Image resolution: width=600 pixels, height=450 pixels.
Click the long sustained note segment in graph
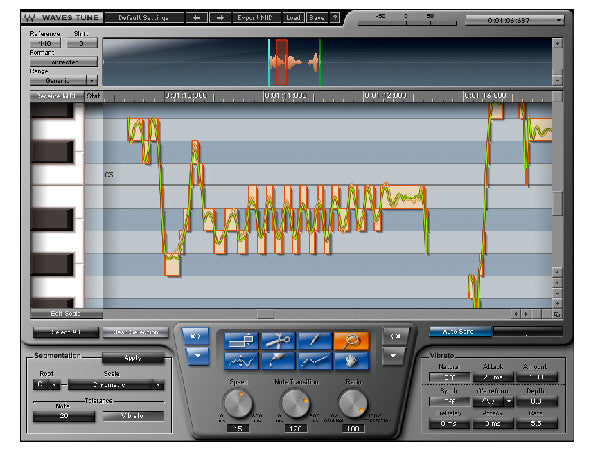pyautogui.click(x=404, y=197)
